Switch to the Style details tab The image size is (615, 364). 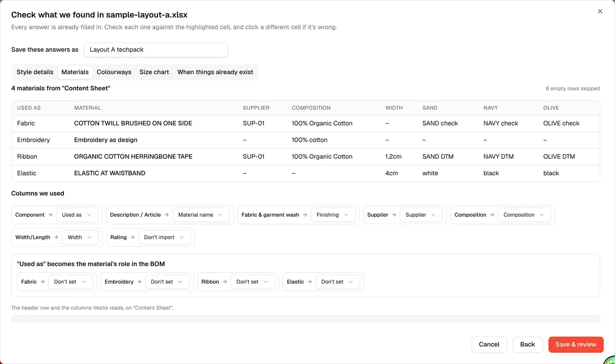click(35, 72)
